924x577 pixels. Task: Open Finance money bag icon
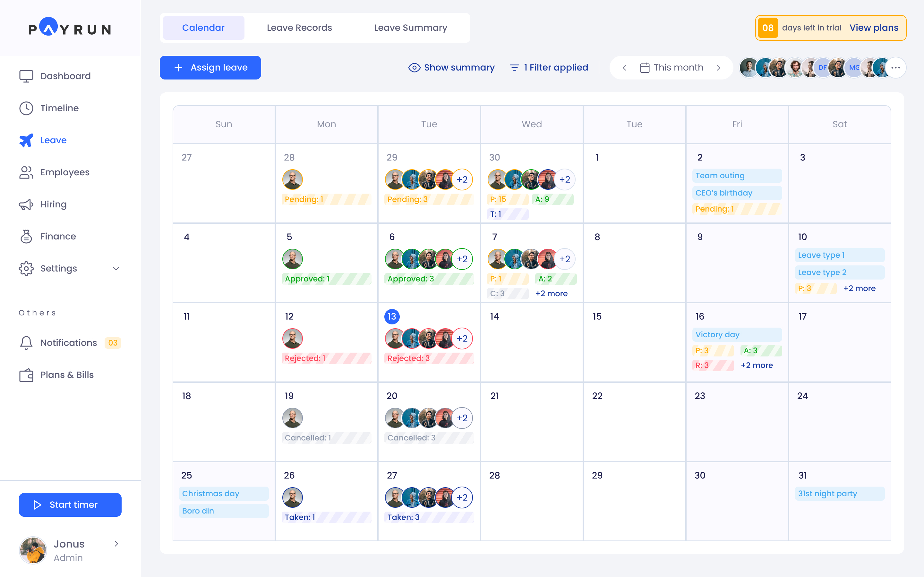[x=26, y=237]
